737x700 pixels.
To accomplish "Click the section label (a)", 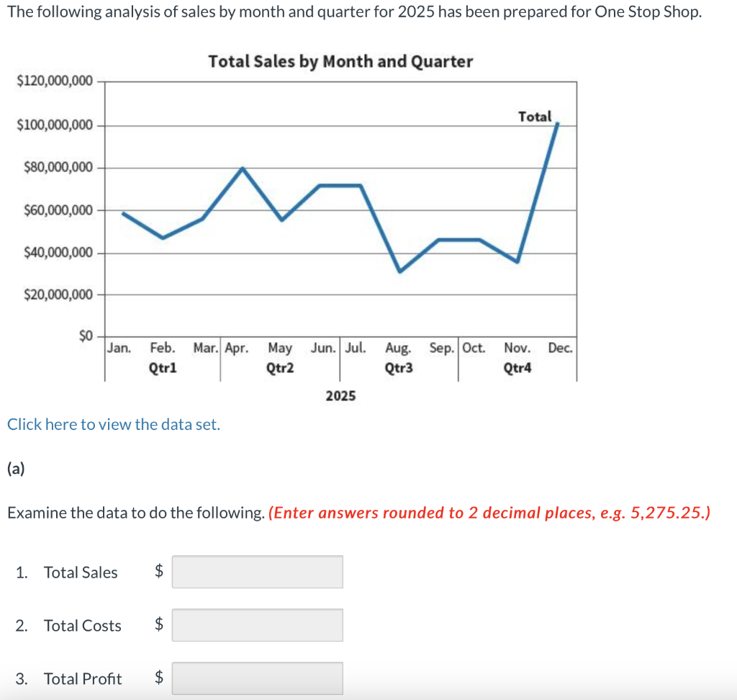I will click(14, 468).
